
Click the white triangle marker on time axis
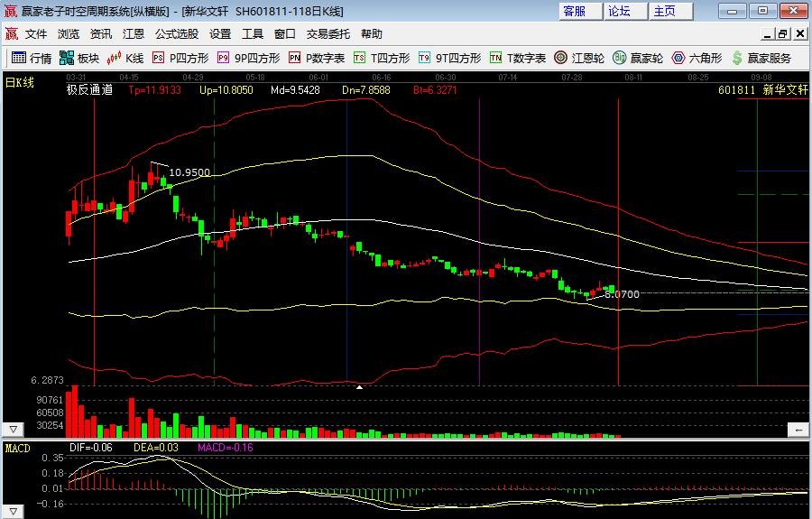(x=359, y=387)
